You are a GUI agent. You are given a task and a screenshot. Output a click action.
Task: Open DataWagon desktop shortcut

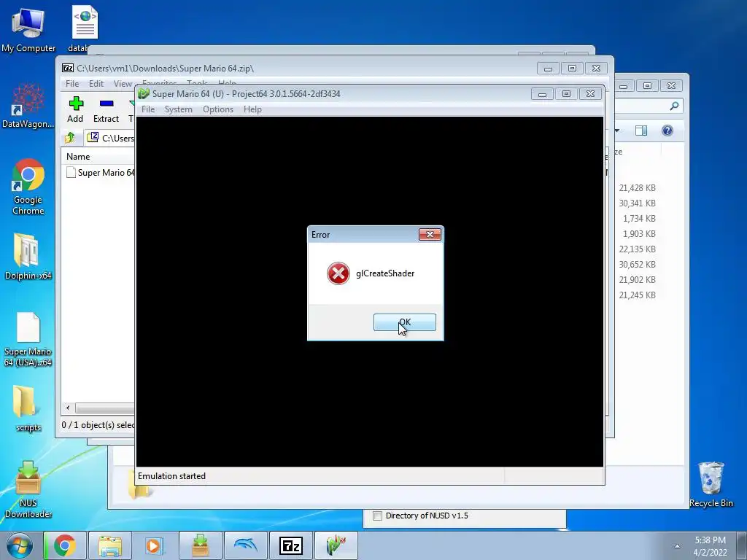coord(28,106)
